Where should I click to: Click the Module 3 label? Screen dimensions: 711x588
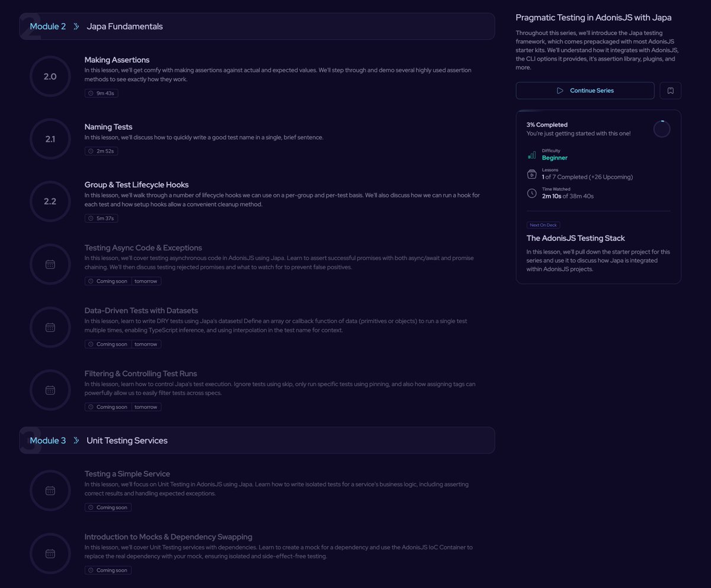tap(48, 441)
